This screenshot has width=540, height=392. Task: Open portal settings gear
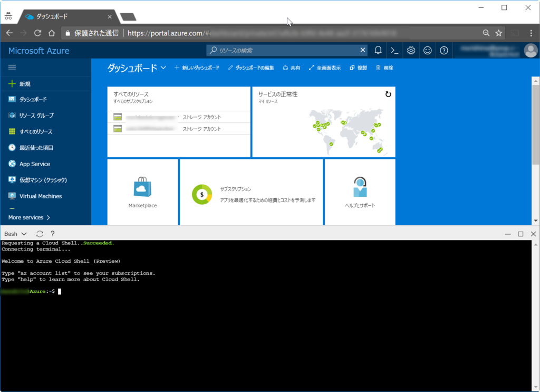point(411,51)
